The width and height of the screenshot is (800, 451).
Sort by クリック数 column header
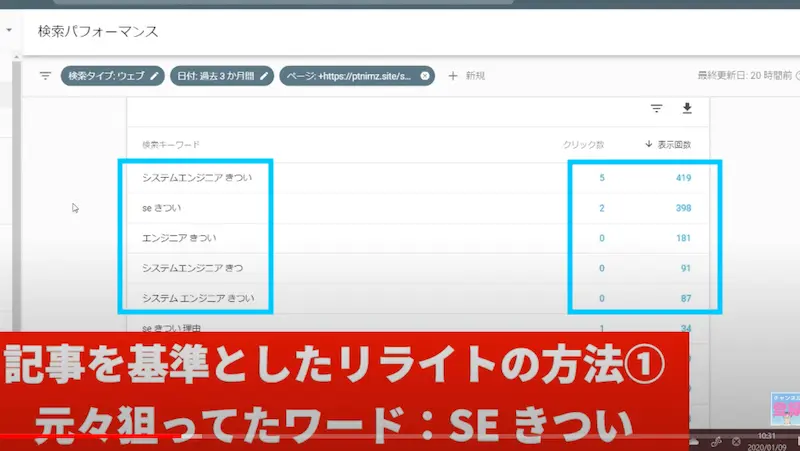[x=583, y=145]
